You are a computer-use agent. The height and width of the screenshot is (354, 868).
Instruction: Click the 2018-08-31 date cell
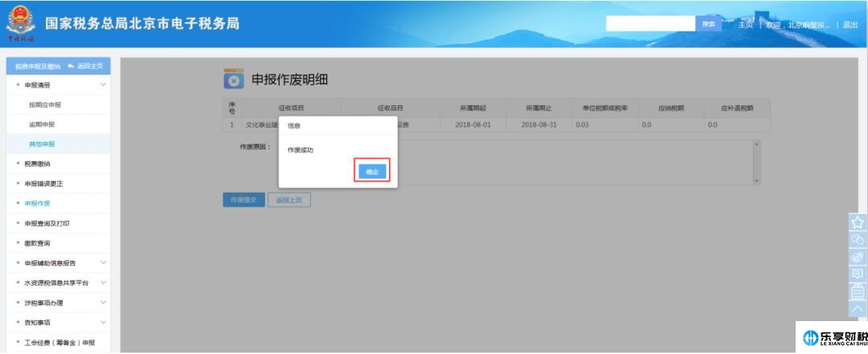click(x=538, y=125)
